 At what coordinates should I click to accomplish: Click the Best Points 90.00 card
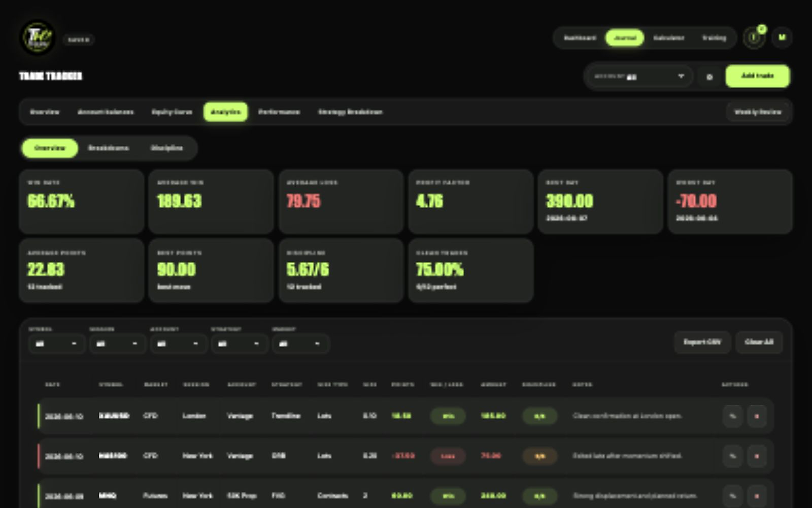coord(211,271)
